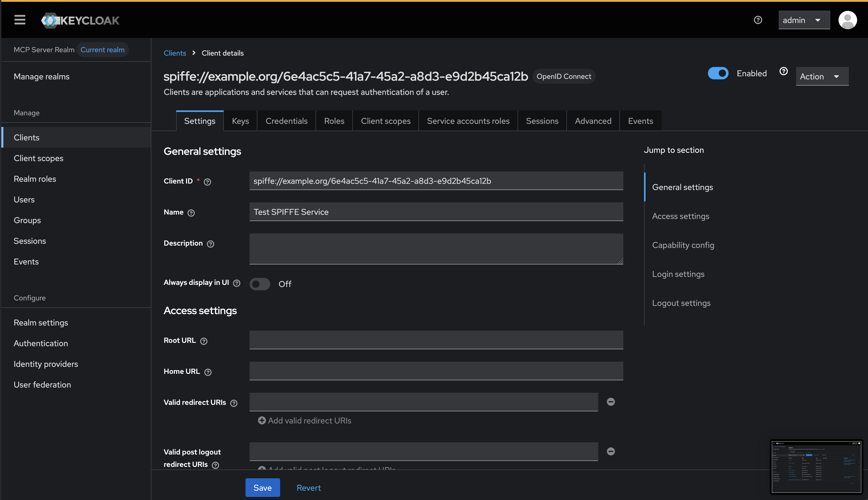Jump to General settings section
This screenshot has width=868, height=500.
682,187
